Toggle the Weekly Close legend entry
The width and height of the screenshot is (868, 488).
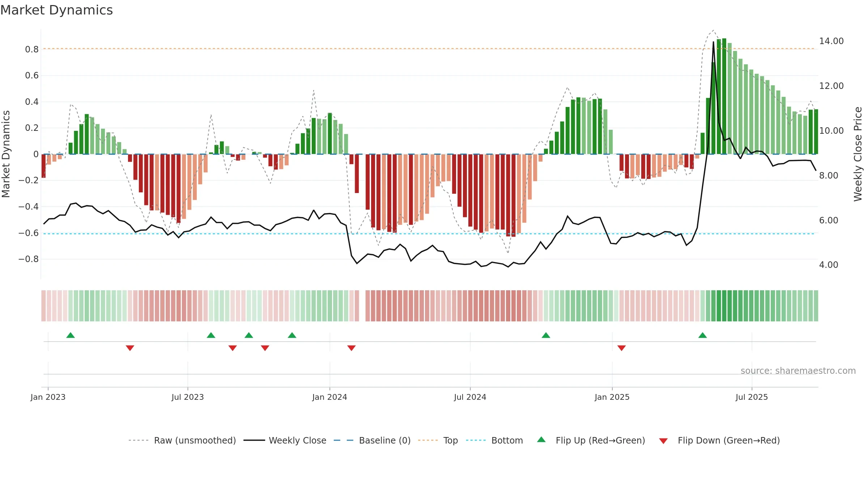tap(285, 440)
